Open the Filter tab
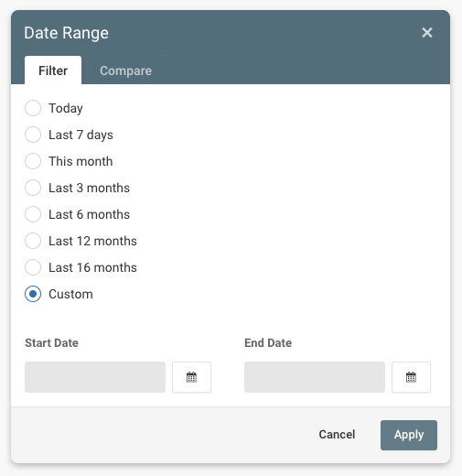Image resolution: width=462 pixels, height=476 pixels. coord(53,70)
